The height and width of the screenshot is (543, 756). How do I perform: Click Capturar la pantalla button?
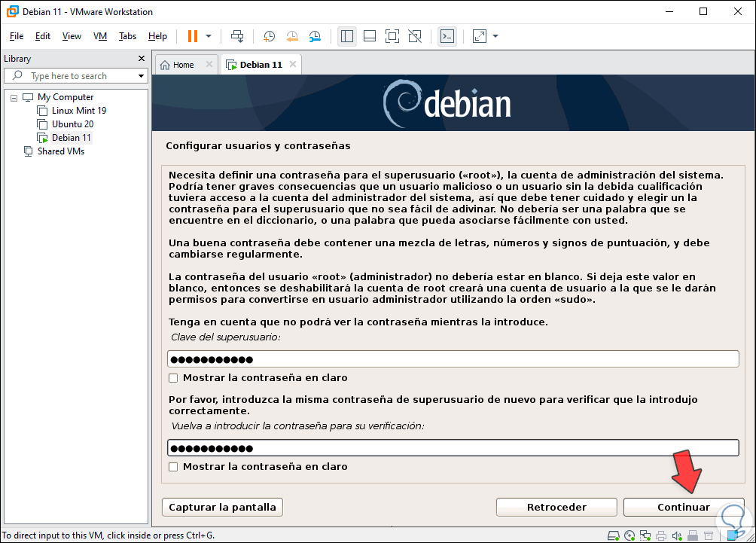point(222,508)
